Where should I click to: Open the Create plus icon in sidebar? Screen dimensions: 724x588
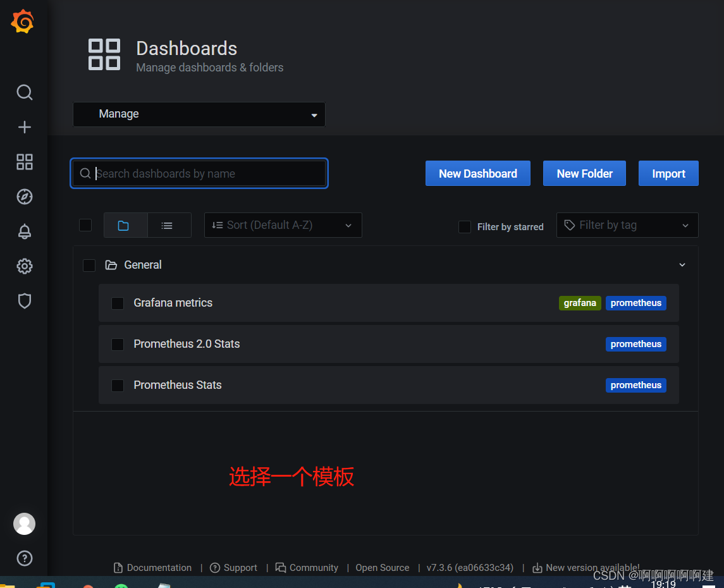tap(25, 127)
